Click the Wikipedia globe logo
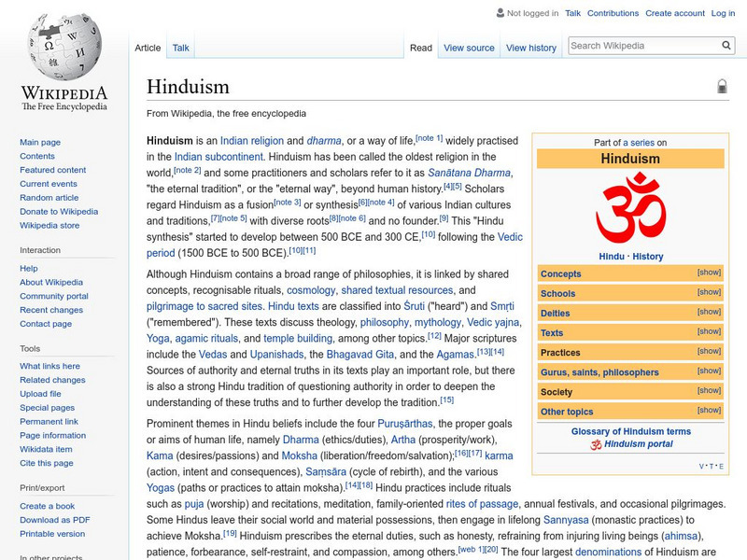 tap(64, 47)
